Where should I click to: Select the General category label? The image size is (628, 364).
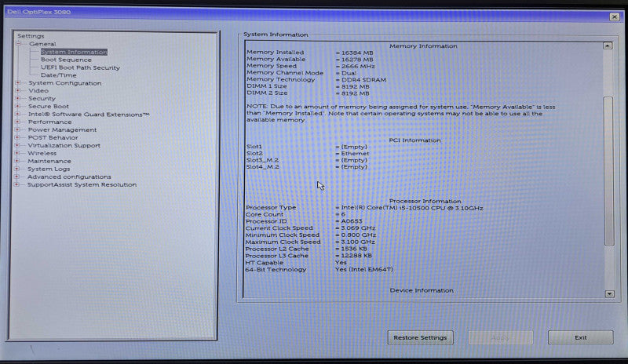(x=42, y=44)
